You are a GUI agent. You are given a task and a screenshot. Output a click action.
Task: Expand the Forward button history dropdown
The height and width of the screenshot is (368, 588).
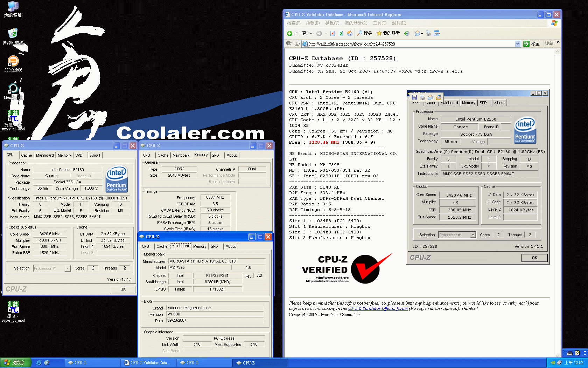click(325, 33)
